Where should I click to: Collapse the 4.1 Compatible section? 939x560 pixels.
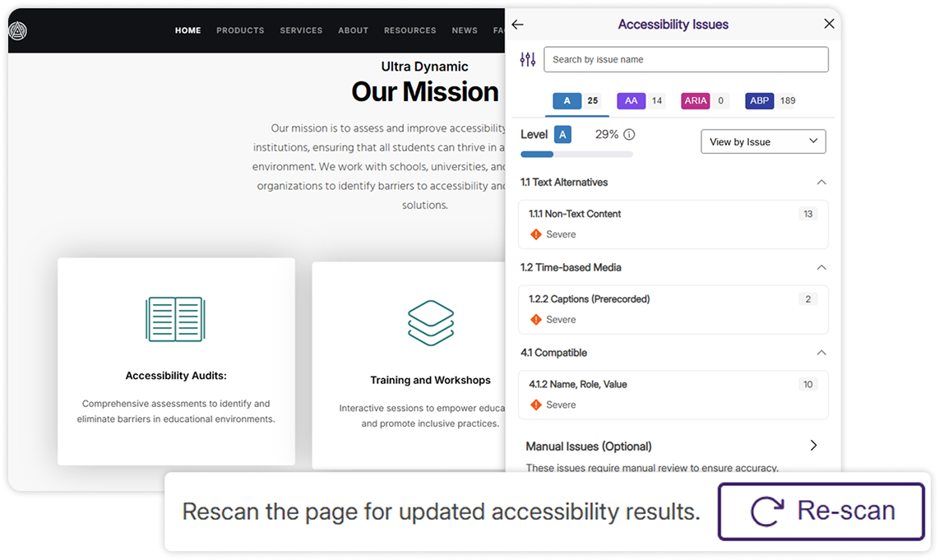820,353
